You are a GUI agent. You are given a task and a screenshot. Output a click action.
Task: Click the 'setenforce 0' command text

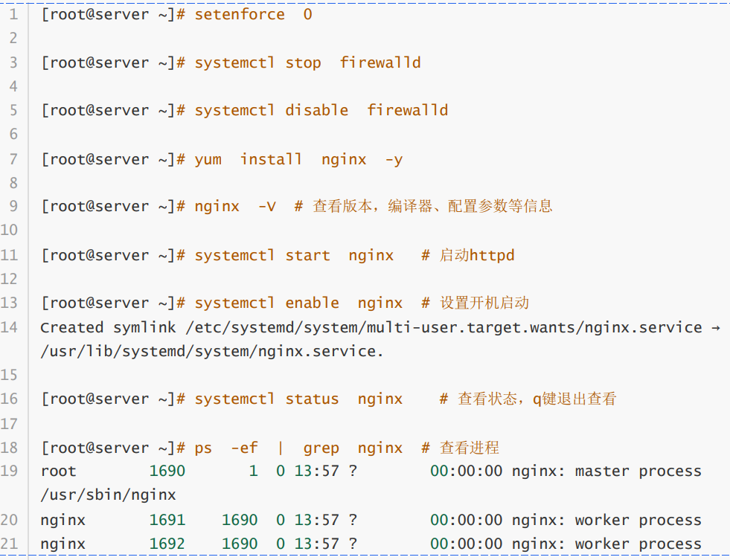coord(253,14)
